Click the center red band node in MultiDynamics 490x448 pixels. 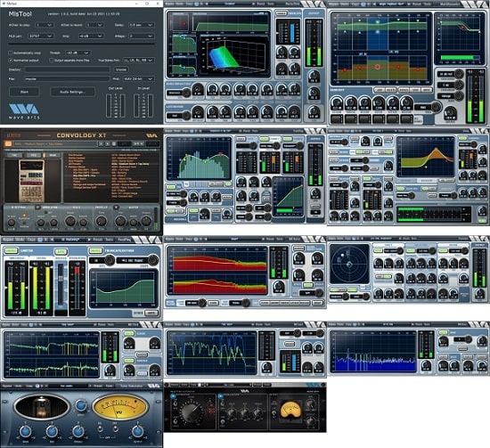coord(378,67)
